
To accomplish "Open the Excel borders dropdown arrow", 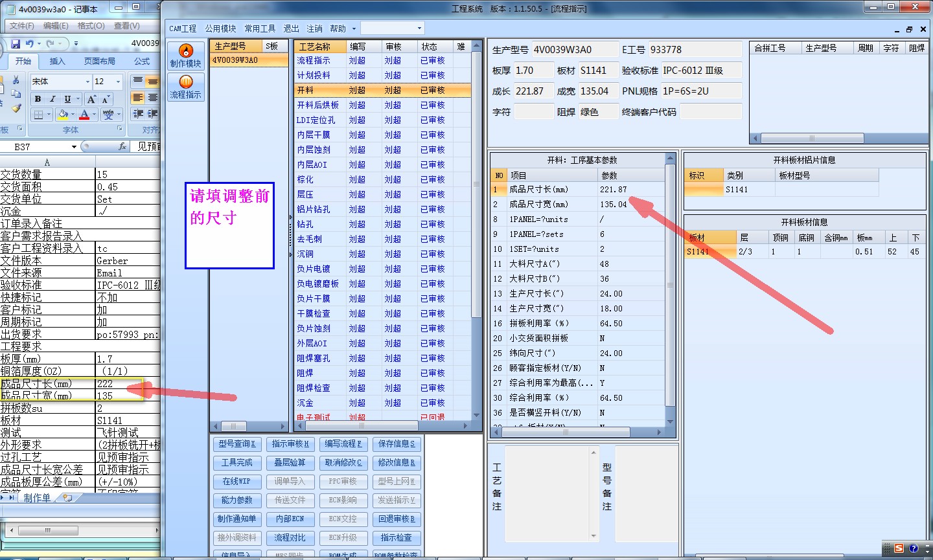I will click(x=49, y=115).
